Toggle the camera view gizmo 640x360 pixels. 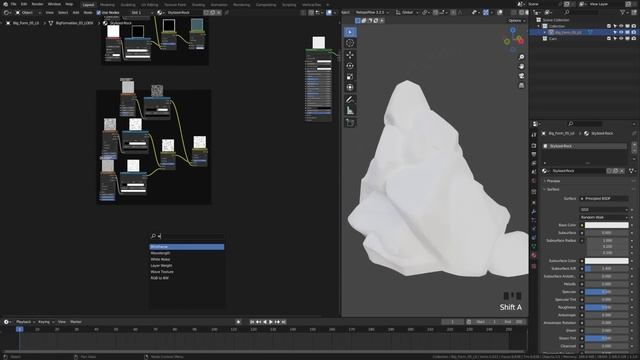coord(521,76)
